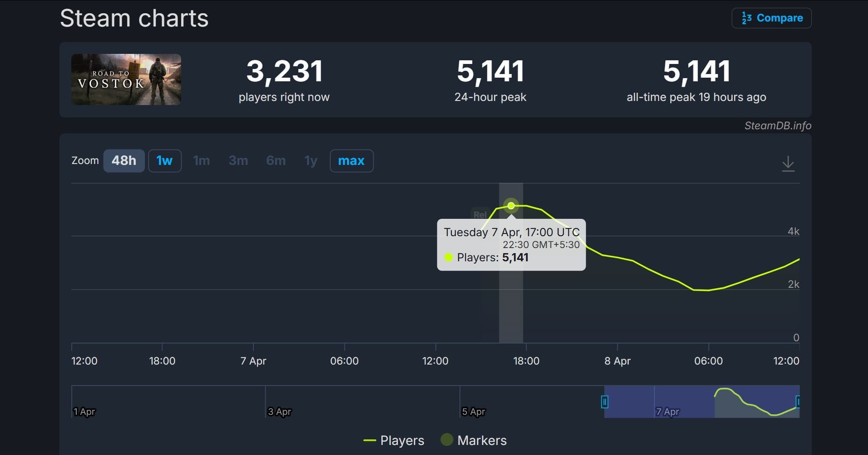
Task: Click the disabled 1m zoom option
Action: click(201, 161)
